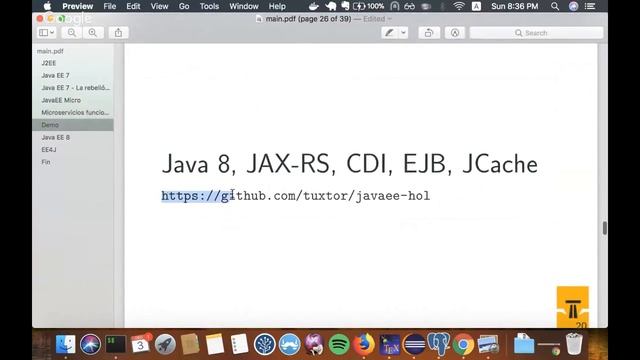Select the highlight pen tool

(389, 33)
